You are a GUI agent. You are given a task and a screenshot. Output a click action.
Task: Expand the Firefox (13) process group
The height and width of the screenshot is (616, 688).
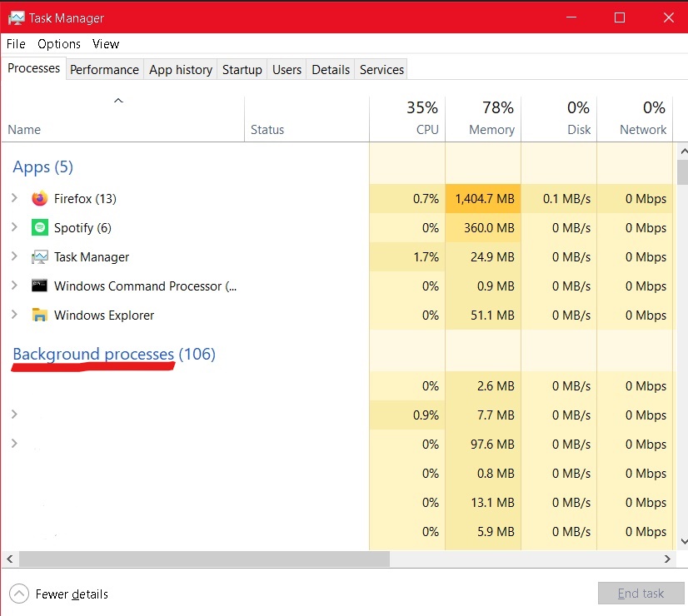click(x=15, y=198)
